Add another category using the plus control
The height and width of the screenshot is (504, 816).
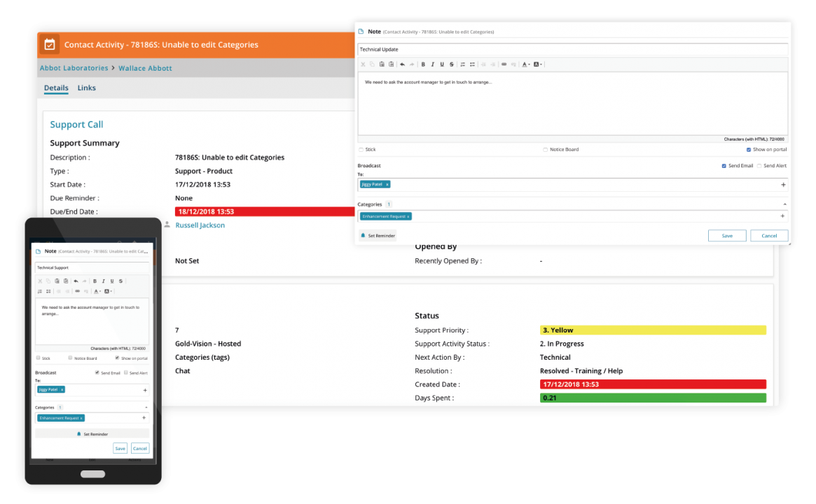[783, 216]
